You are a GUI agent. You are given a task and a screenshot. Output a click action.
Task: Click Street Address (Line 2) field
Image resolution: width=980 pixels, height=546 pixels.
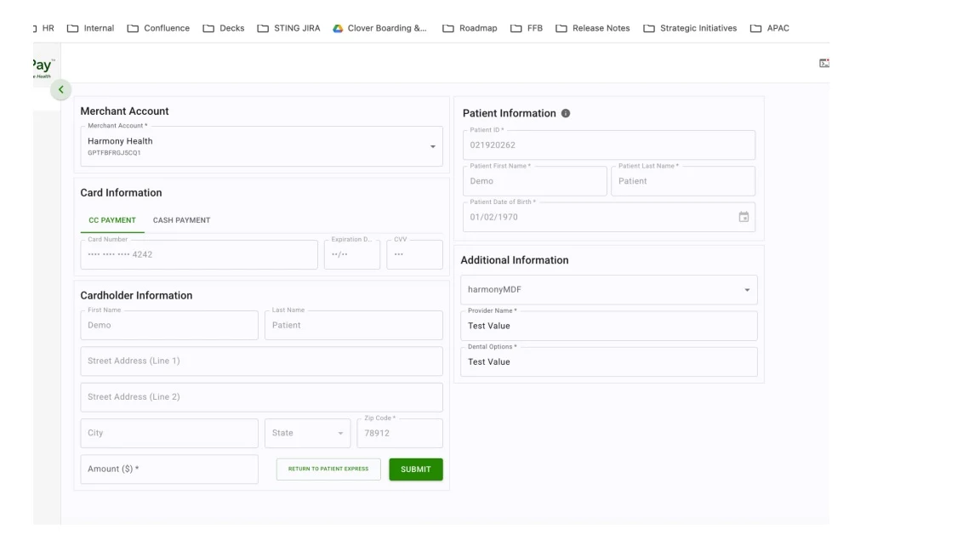coord(261,396)
